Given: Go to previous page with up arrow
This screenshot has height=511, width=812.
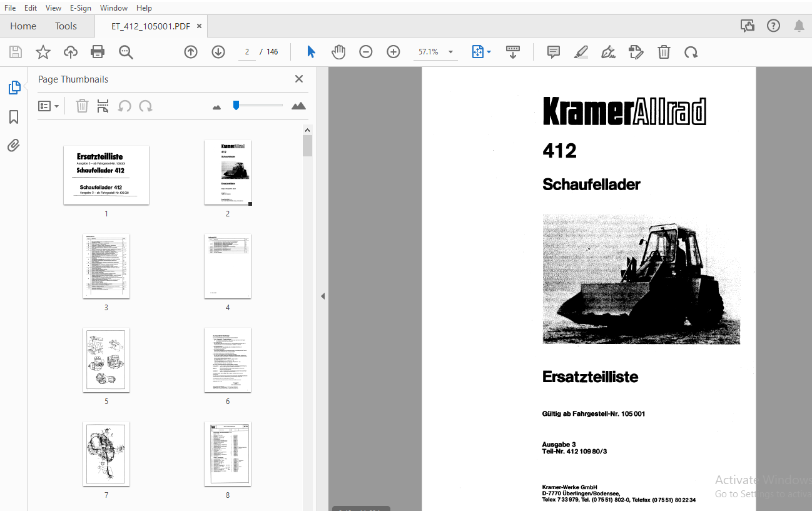Looking at the screenshot, I should click(x=191, y=52).
